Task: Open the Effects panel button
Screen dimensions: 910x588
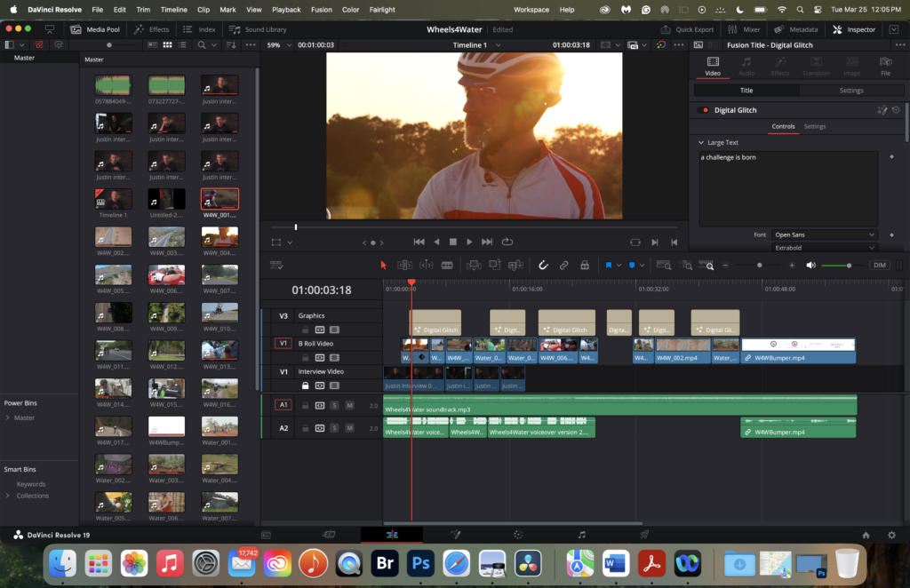Action: pos(152,29)
